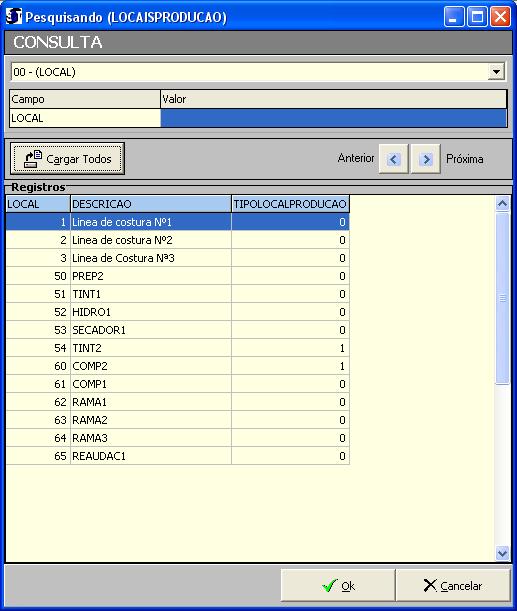
Task: Click the application icon in title bar
Action: point(14,17)
